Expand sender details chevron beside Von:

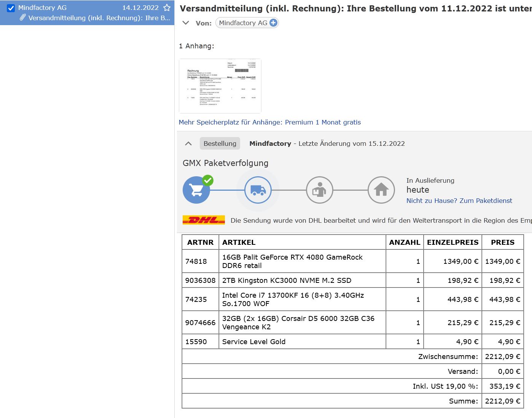tap(186, 23)
